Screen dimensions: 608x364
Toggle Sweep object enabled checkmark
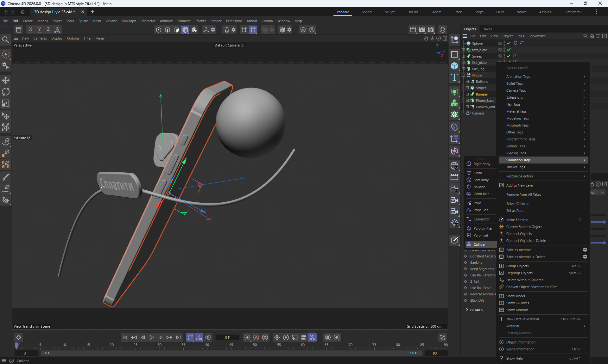click(509, 56)
